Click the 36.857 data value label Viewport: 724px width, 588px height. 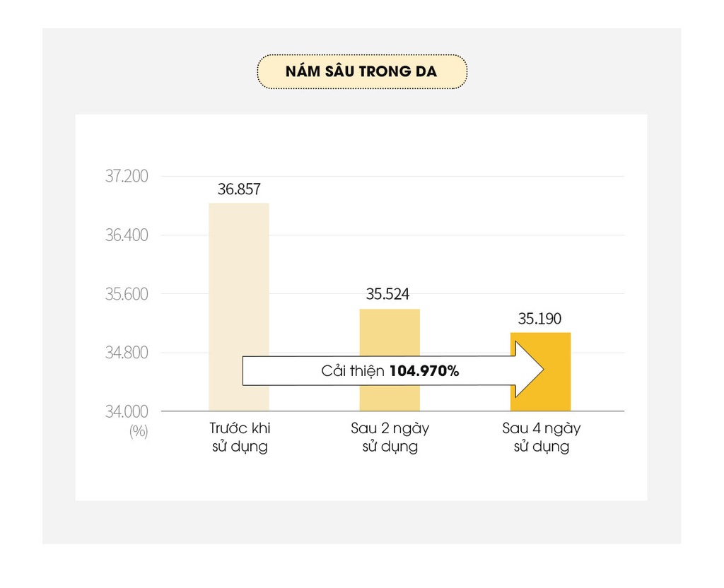tap(239, 189)
